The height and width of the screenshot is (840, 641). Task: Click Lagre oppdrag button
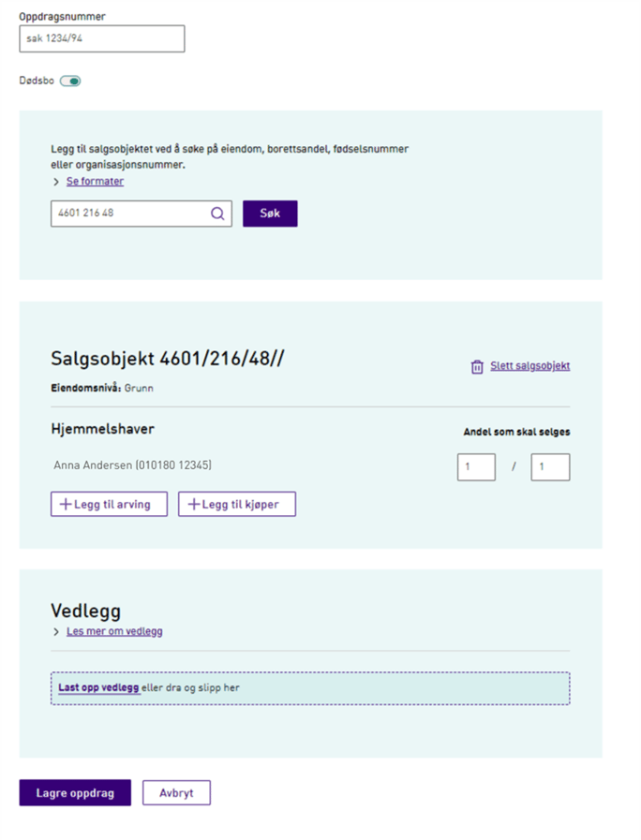click(x=75, y=793)
